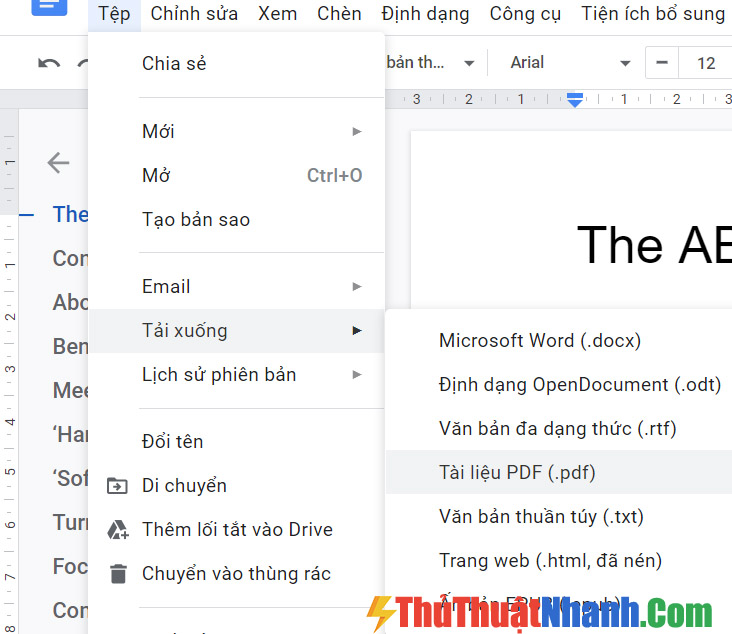The height and width of the screenshot is (634, 732).
Task: Expand the Mới submenu
Action: coord(237,131)
